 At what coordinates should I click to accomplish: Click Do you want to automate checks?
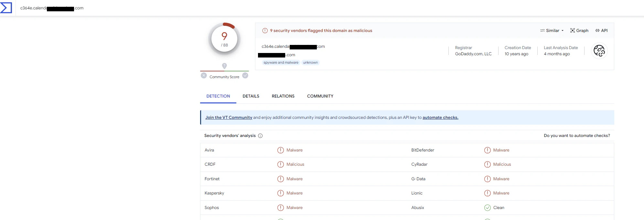(577, 136)
